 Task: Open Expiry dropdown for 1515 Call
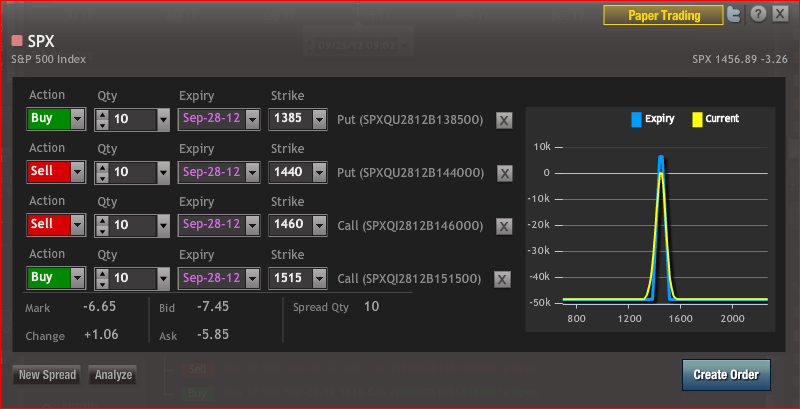tap(253, 279)
